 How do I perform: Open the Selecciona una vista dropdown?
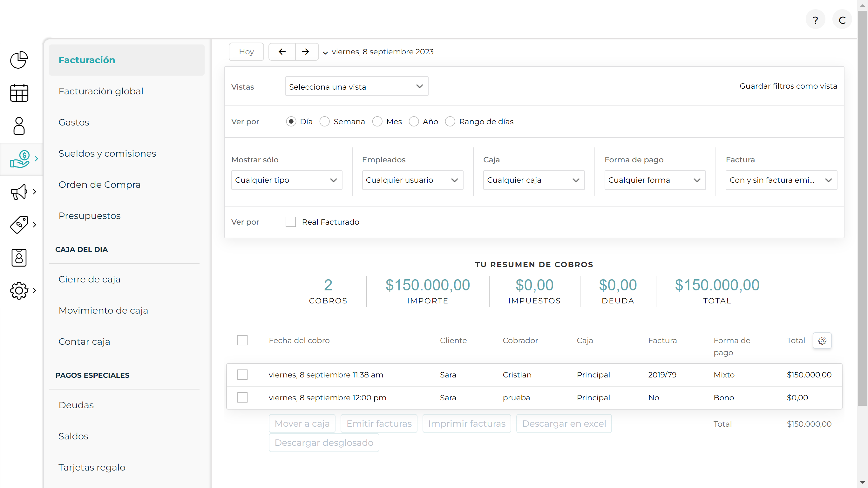click(x=356, y=86)
